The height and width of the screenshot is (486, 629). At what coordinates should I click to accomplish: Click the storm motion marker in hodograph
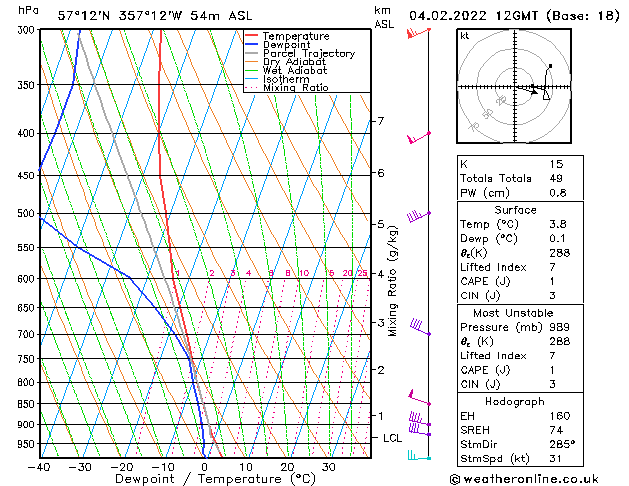pyautogui.click(x=546, y=95)
